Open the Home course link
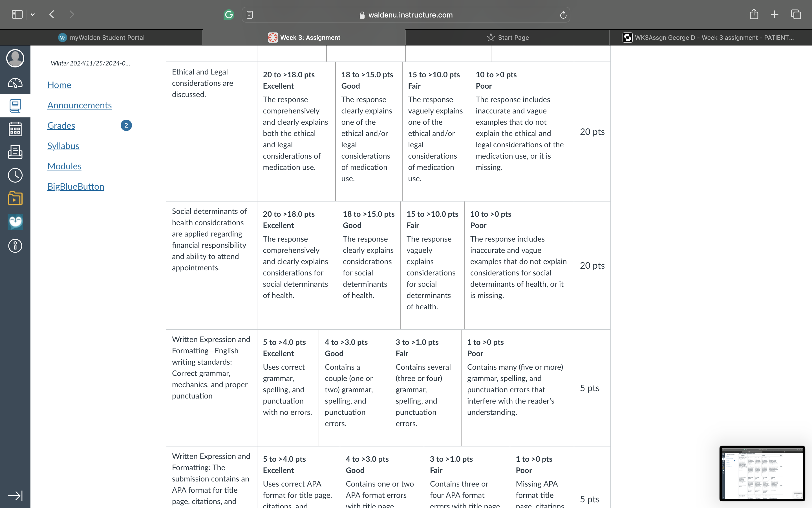812x508 pixels. pyautogui.click(x=59, y=85)
